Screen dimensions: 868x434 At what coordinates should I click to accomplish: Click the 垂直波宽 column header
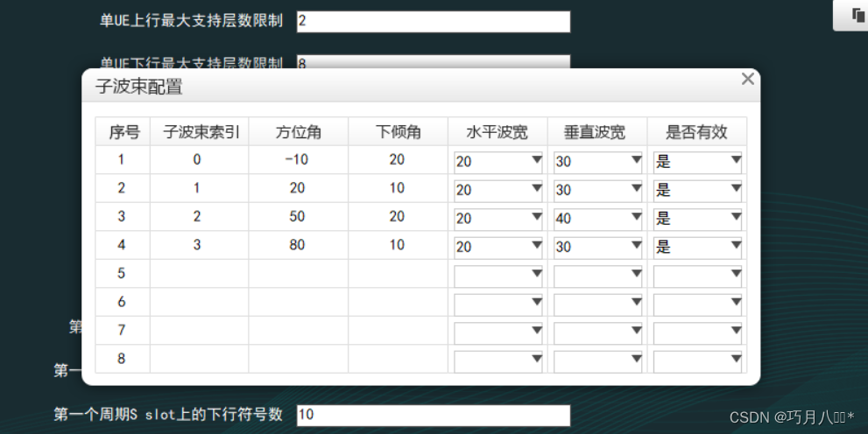point(597,131)
